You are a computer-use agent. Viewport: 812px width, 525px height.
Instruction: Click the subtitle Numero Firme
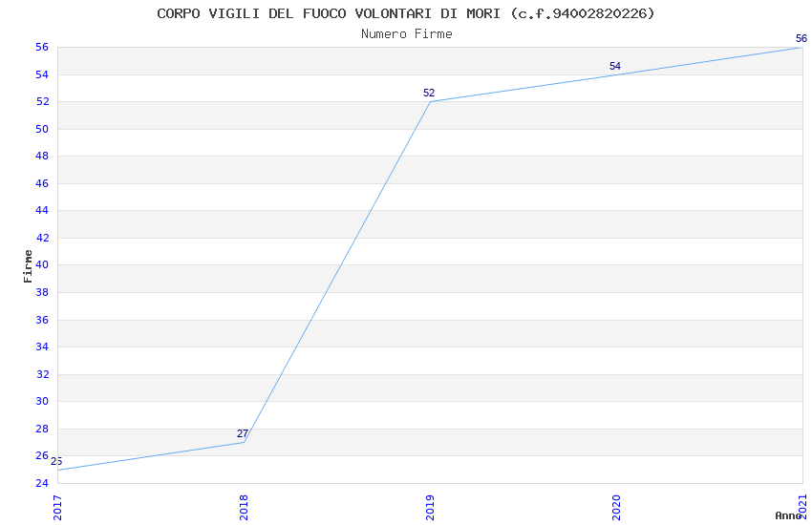pyautogui.click(x=407, y=34)
